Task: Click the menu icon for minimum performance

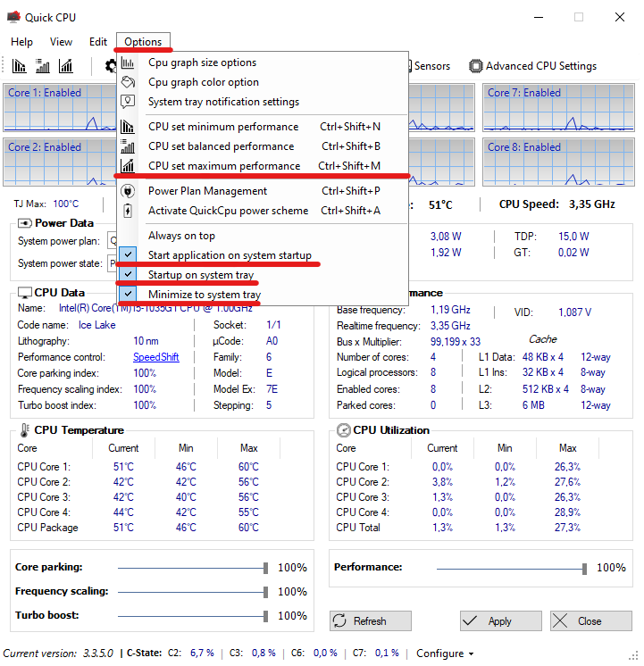Action: [x=128, y=127]
